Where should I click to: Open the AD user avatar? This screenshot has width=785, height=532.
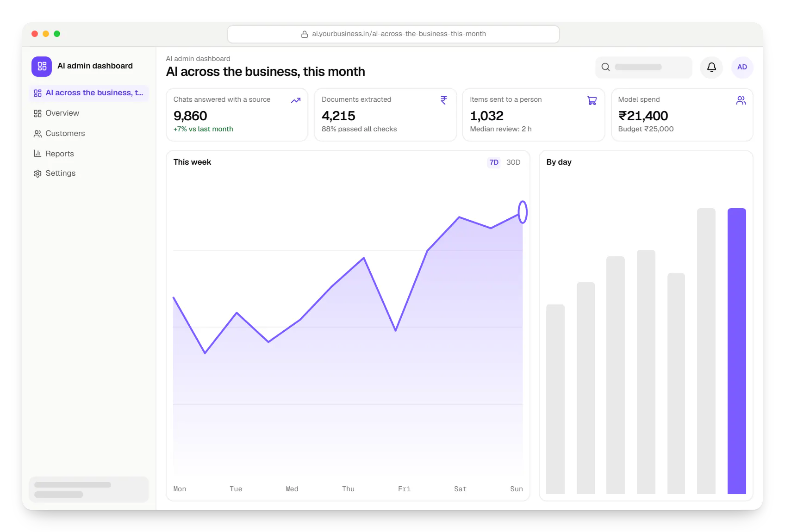742,67
